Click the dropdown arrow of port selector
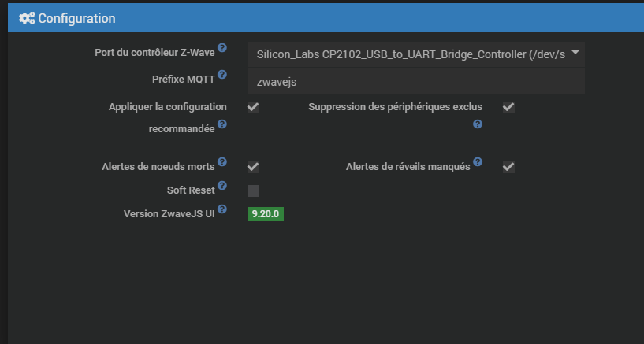644x344 pixels. coord(575,54)
